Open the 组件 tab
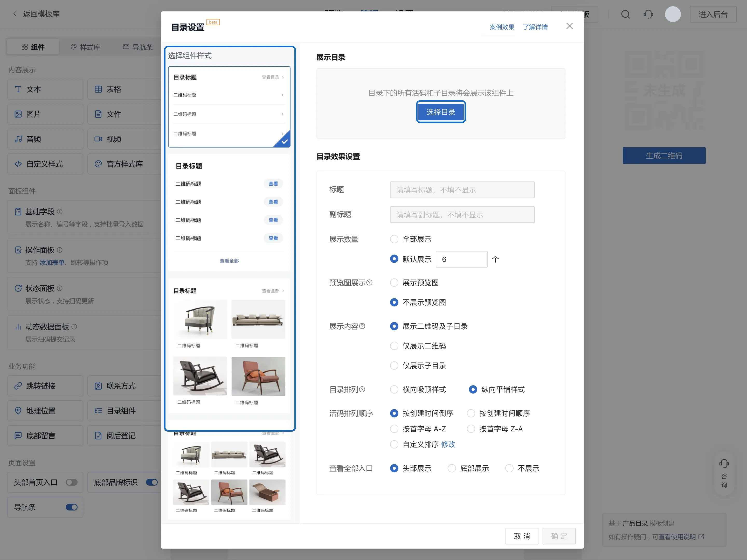Screen dimensions: 747x560 coord(33,47)
